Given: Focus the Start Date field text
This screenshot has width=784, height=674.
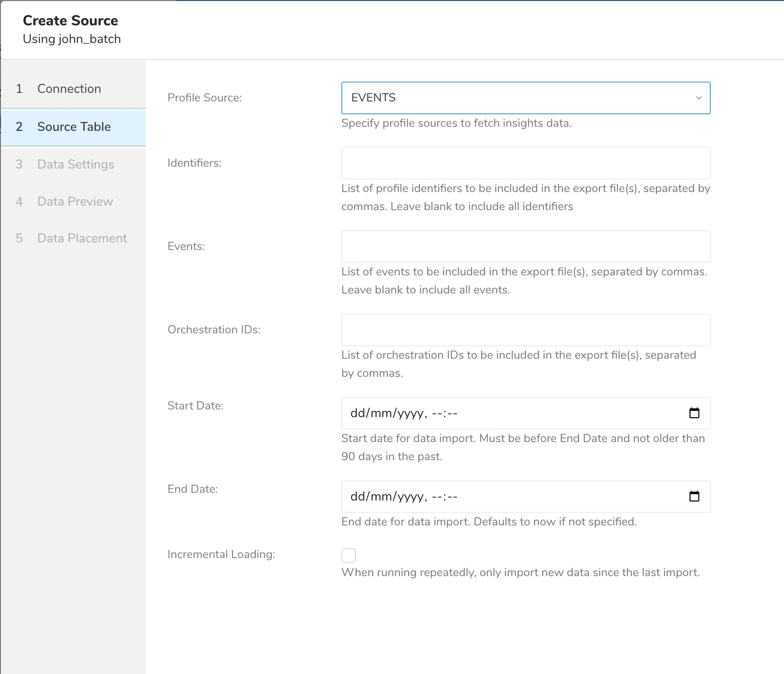Looking at the screenshot, I should coord(404,413).
